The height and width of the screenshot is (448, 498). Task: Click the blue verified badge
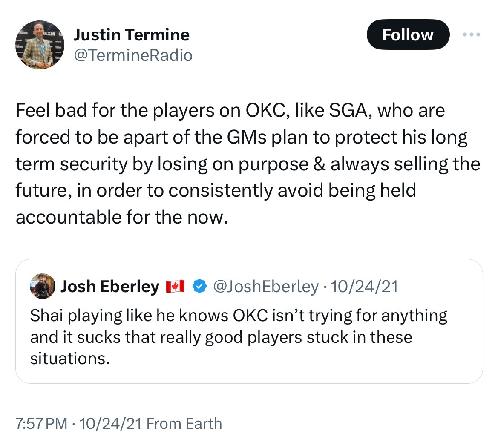[x=198, y=286]
